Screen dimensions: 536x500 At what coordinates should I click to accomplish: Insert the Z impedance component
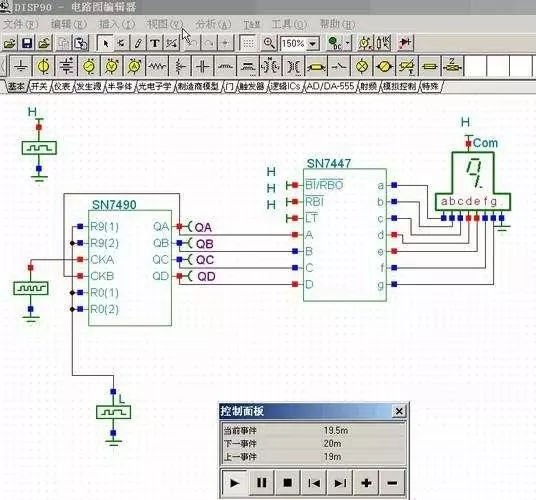(453, 66)
